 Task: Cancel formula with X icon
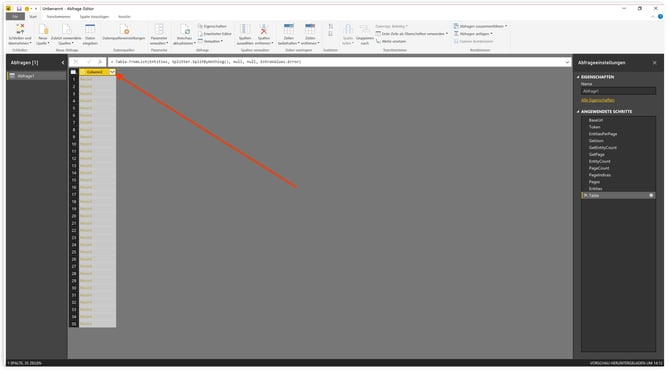[x=76, y=62]
